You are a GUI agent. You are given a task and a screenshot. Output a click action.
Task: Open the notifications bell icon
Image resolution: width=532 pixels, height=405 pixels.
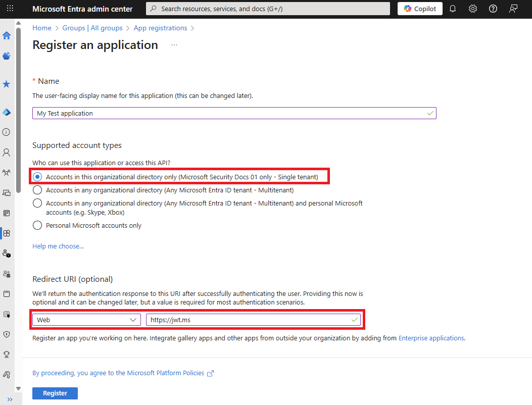(x=452, y=8)
